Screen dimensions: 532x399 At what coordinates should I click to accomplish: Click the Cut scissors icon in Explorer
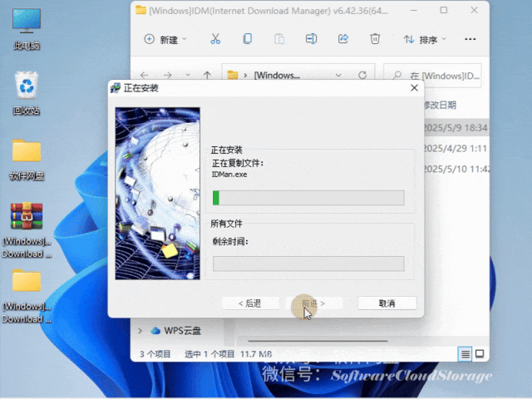point(215,39)
